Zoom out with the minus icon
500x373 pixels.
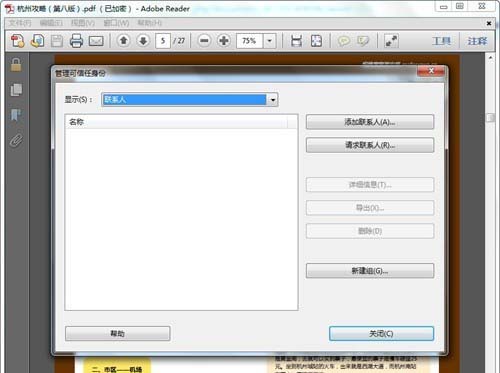pyautogui.click(x=204, y=41)
